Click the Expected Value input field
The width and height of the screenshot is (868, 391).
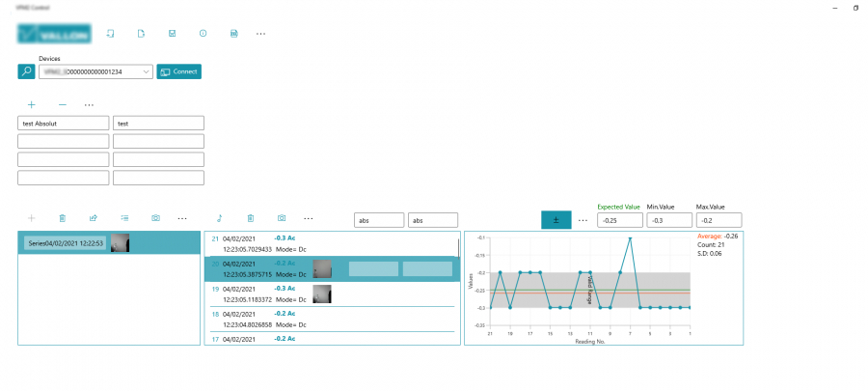618,220
